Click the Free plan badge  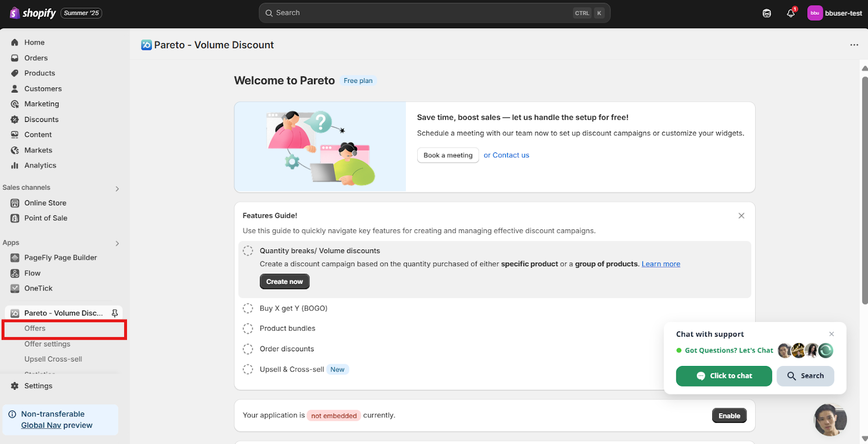(358, 81)
